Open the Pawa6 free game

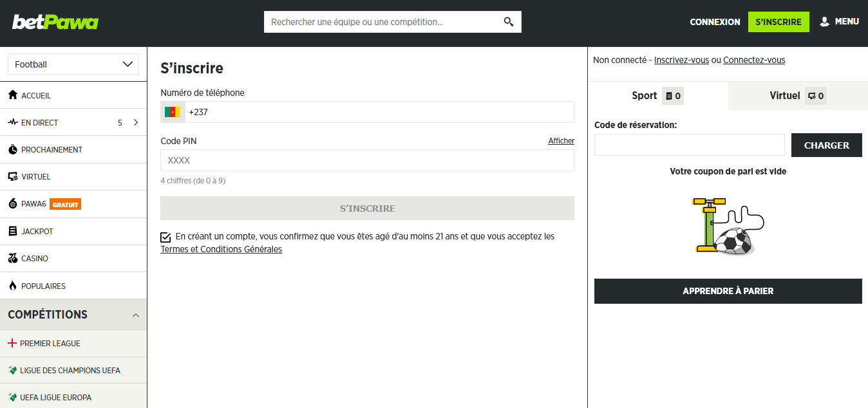point(73,204)
